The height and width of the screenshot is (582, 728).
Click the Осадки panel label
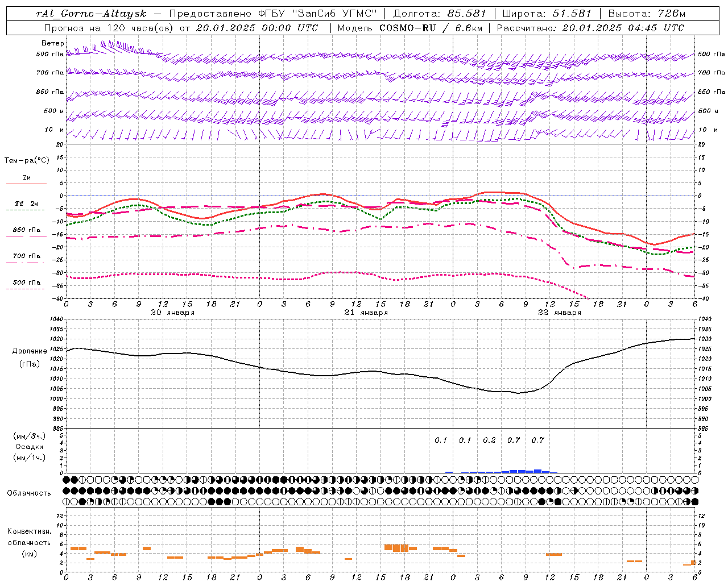(x=30, y=447)
